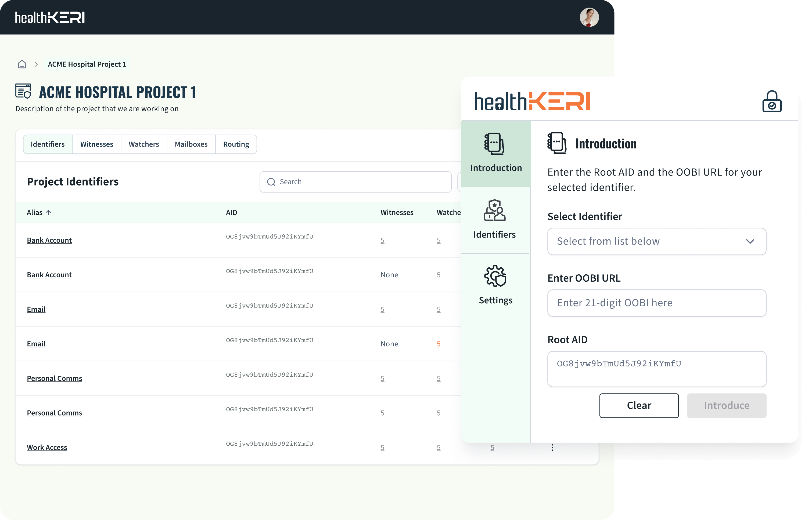
Task: Open the Routing tab
Action: tap(236, 144)
